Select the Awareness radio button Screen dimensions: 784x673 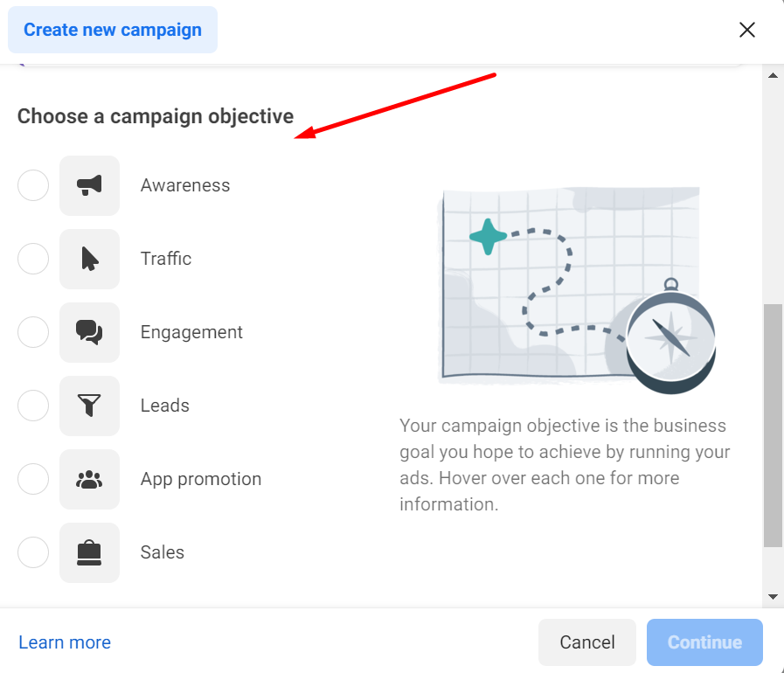(33, 185)
